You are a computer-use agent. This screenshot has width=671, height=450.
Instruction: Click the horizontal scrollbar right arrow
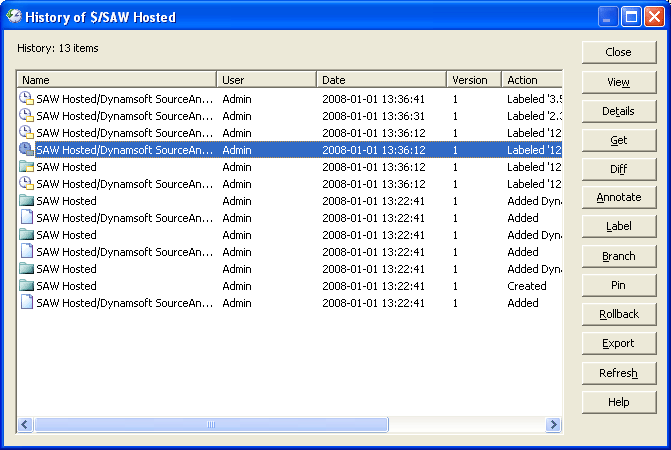click(x=553, y=425)
